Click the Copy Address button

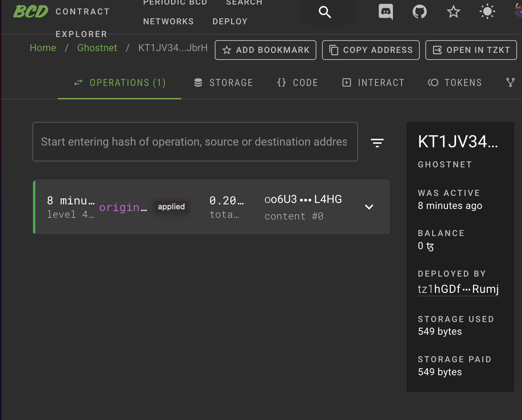click(x=371, y=50)
